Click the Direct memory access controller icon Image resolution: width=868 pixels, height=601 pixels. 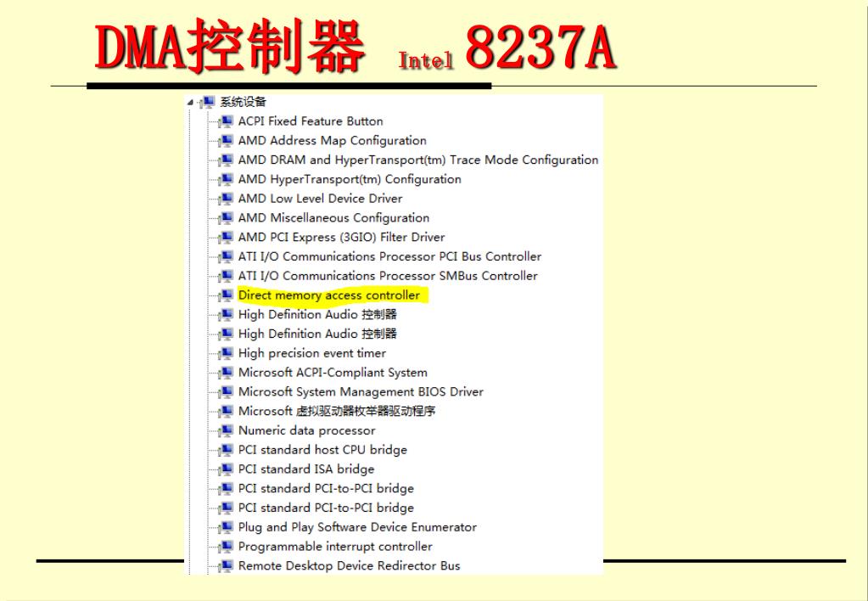click(x=226, y=295)
